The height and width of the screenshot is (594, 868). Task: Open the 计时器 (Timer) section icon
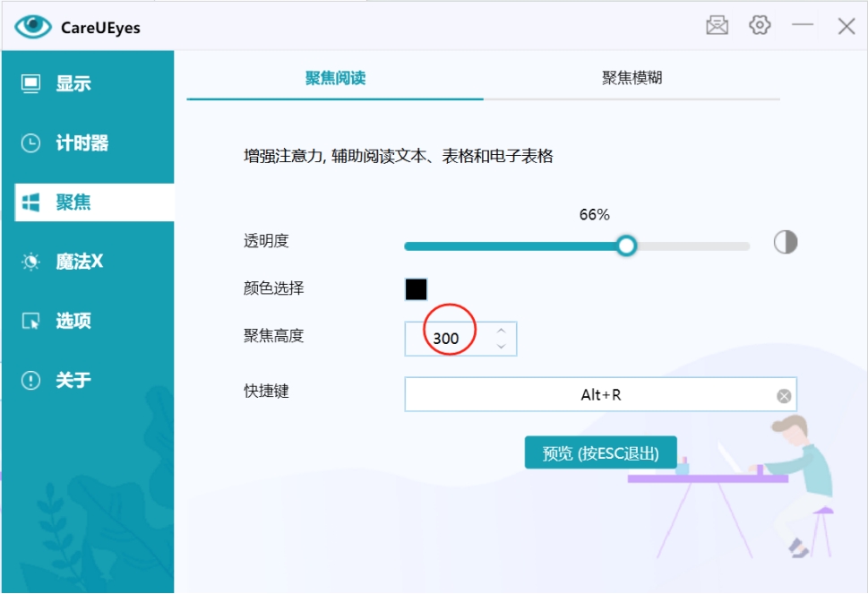[30, 142]
